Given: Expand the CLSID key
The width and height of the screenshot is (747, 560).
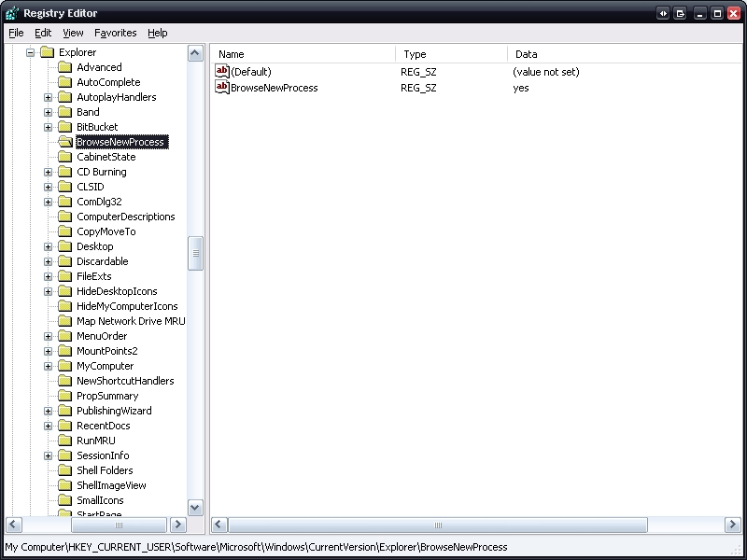Looking at the screenshot, I should (x=49, y=187).
